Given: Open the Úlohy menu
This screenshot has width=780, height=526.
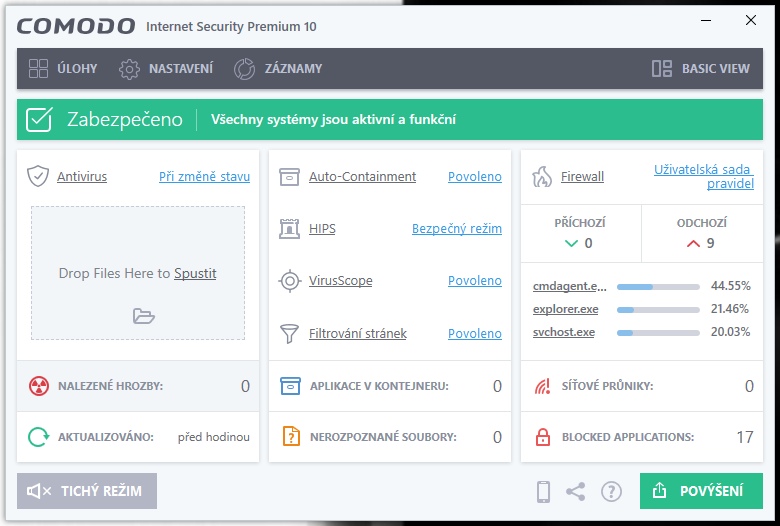Looking at the screenshot, I should 63,69.
